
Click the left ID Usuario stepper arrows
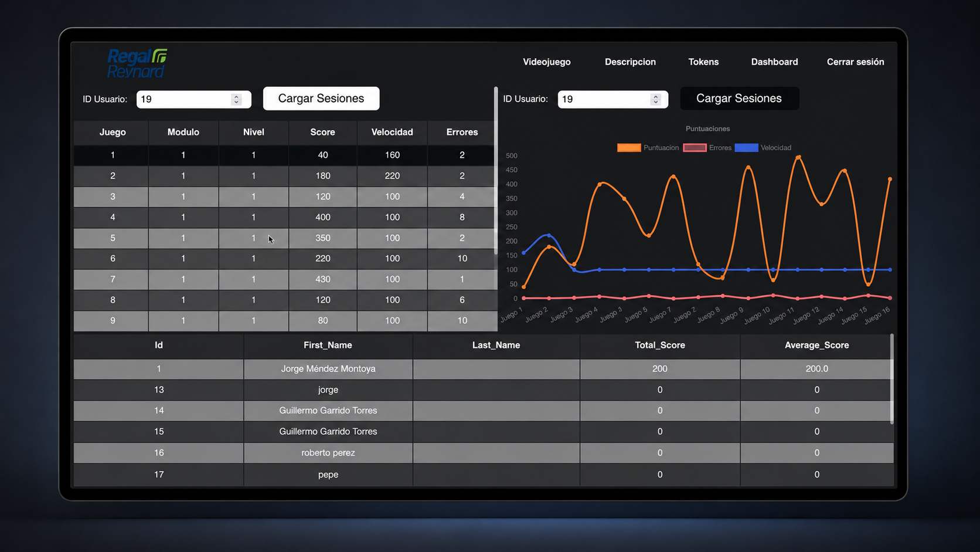point(236,99)
